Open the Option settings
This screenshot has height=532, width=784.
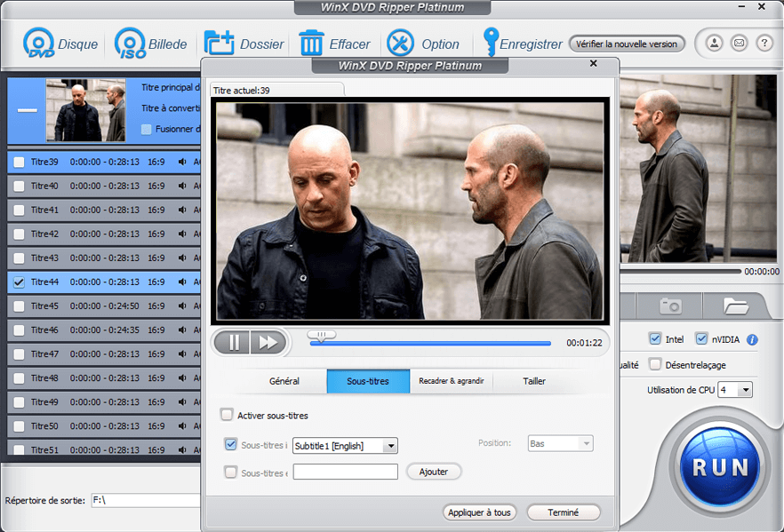point(400,43)
